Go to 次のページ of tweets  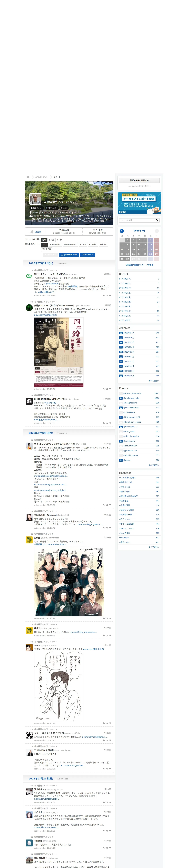tap(87, 255)
